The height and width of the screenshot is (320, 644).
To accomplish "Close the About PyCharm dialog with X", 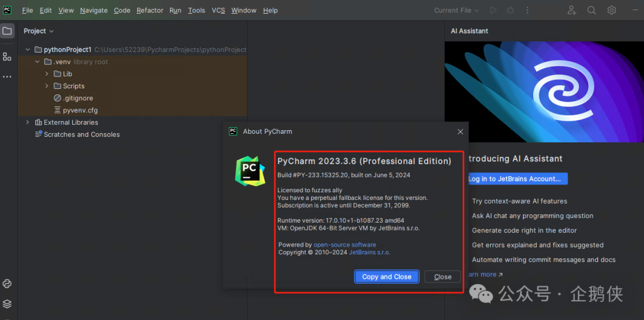I will click(x=460, y=131).
